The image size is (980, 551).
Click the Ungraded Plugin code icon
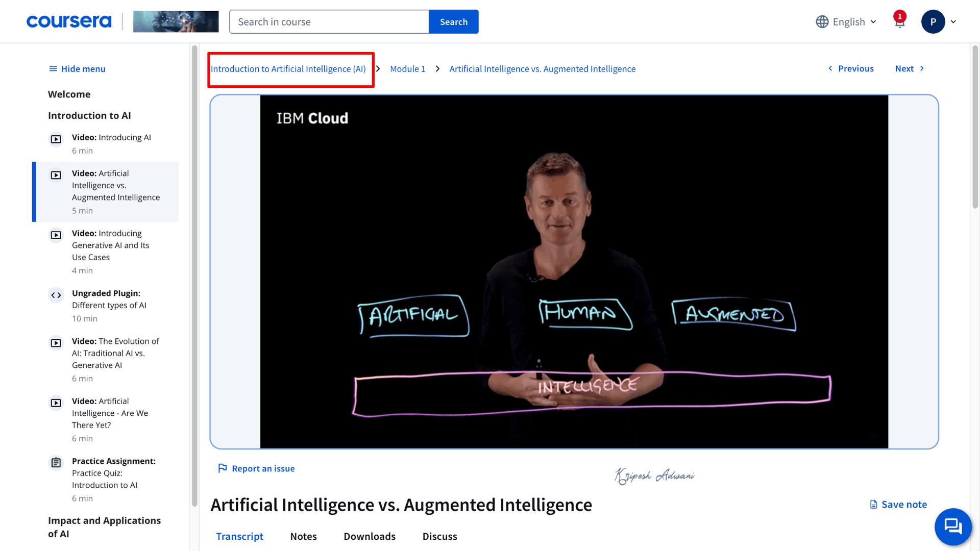click(56, 295)
